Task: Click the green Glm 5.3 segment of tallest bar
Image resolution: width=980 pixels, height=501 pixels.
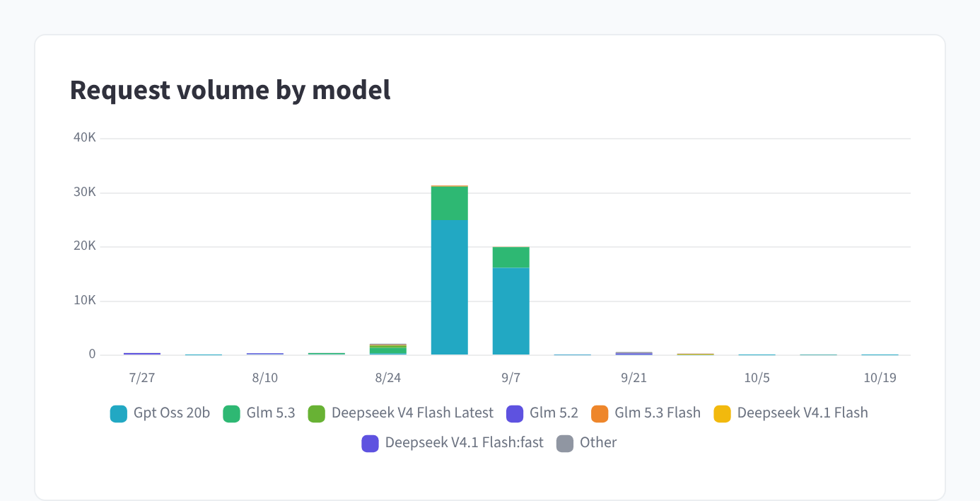Action: pyautogui.click(x=450, y=203)
